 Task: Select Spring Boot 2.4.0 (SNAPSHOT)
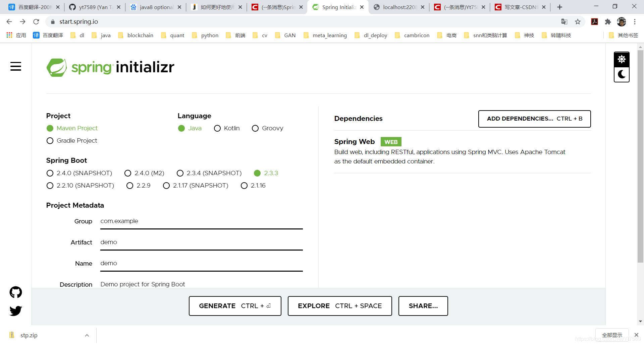(x=79, y=173)
